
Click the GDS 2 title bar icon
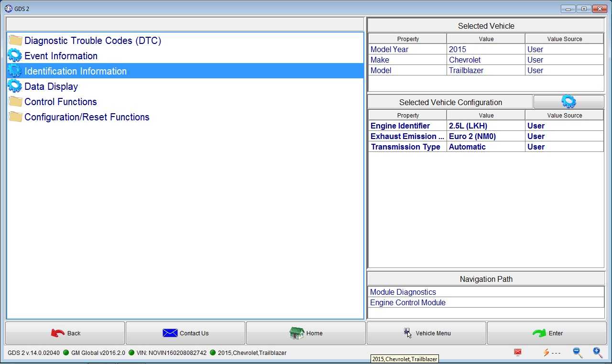coord(8,9)
